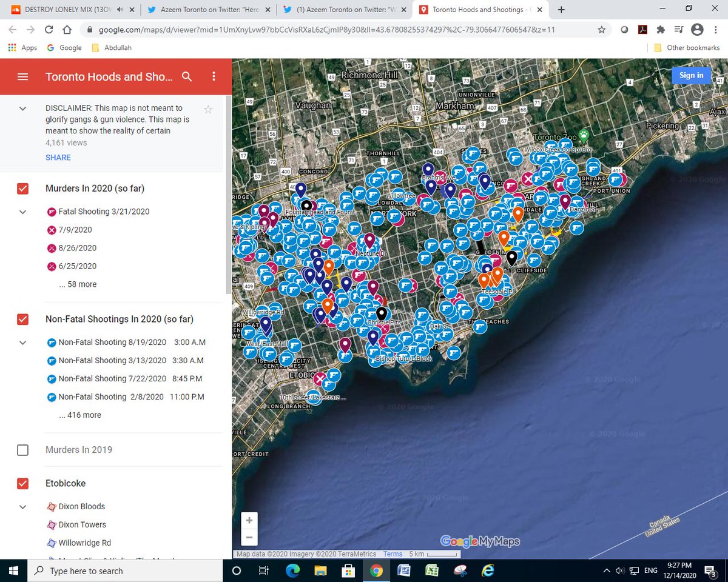Image resolution: width=728 pixels, height=582 pixels.
Task: Bookmark this page with the address bar star
Action: [x=601, y=29]
